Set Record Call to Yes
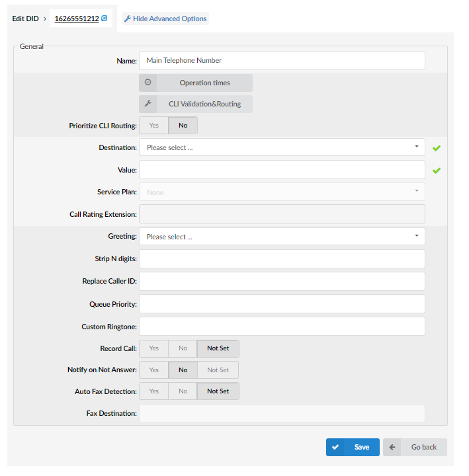This screenshot has height=476, width=469. [153, 348]
